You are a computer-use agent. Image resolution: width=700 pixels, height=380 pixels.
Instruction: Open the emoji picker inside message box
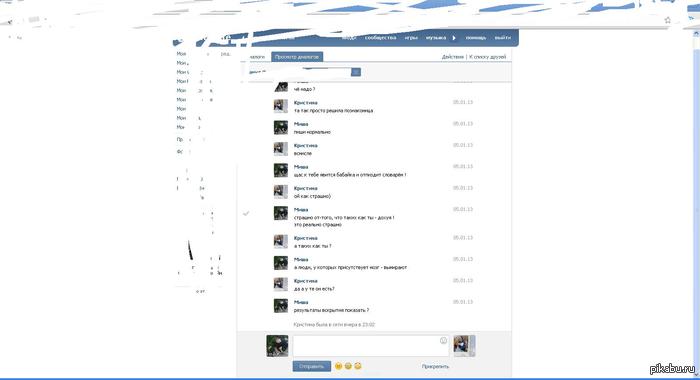pyautogui.click(x=443, y=340)
